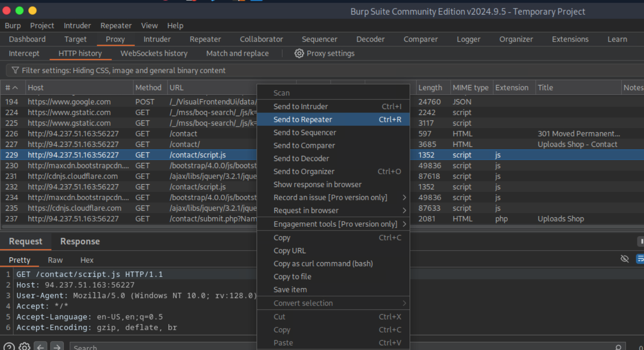Screen dimensions: 644x350
Task: Expand Request in browser submenu
Action: (x=404, y=211)
